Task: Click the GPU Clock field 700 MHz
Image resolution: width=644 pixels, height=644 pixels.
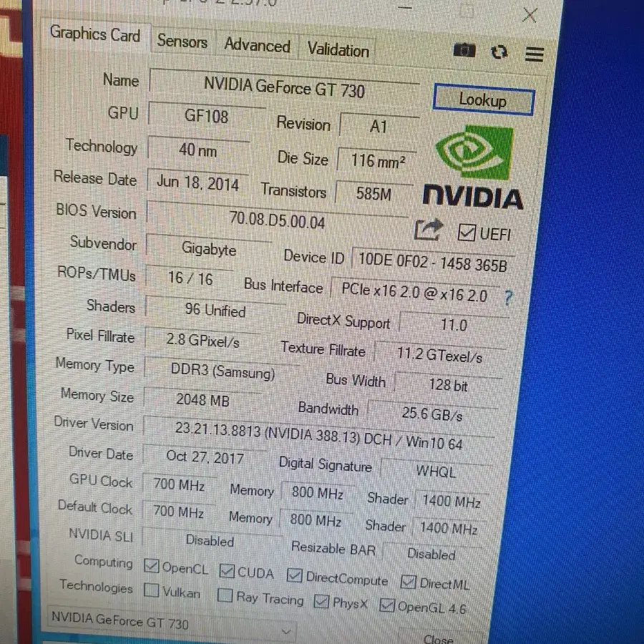Action: coord(179,484)
